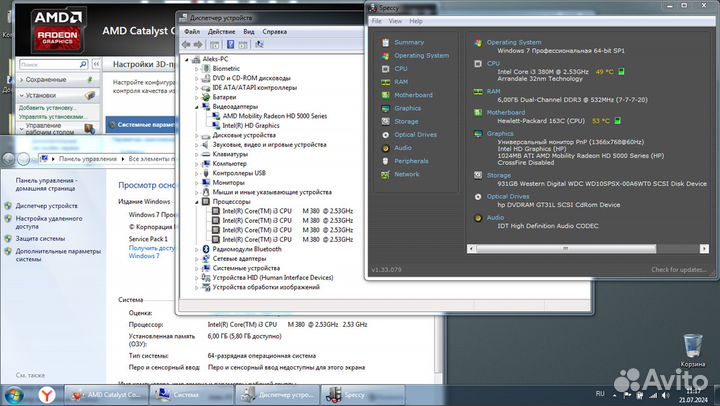Expand the Батареи node
Screen dimensions: 720x406
(x=197, y=97)
